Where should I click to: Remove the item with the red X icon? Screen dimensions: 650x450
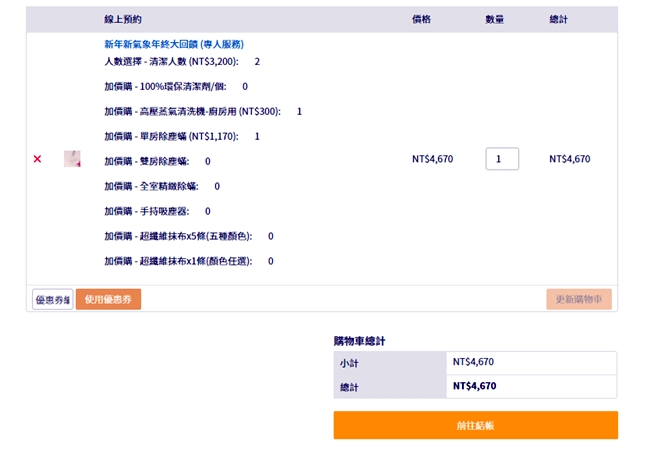tap(38, 159)
